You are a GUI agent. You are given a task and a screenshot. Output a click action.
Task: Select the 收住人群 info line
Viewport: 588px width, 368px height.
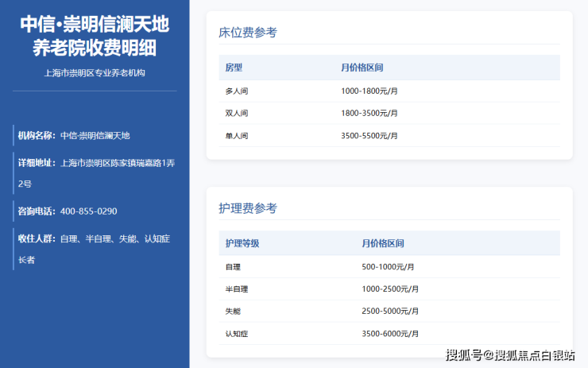tap(94, 249)
